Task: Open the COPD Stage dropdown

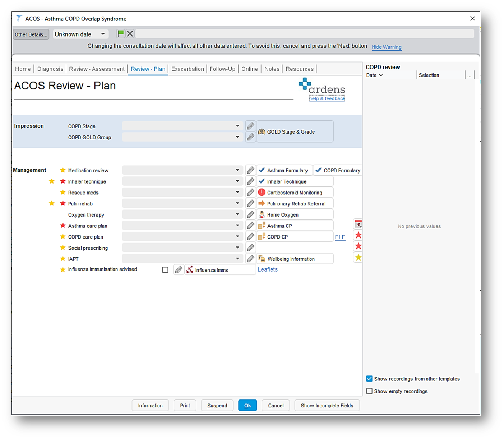Action: [182, 126]
